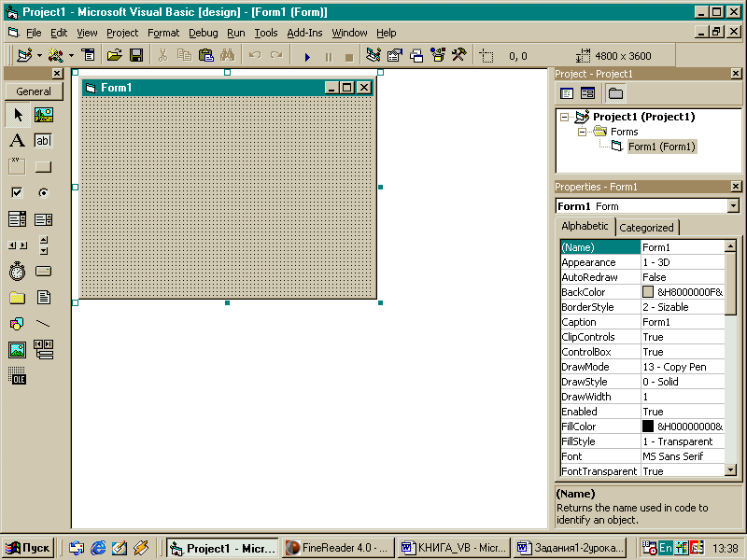Select the DirListBox folder control tool

18,298
